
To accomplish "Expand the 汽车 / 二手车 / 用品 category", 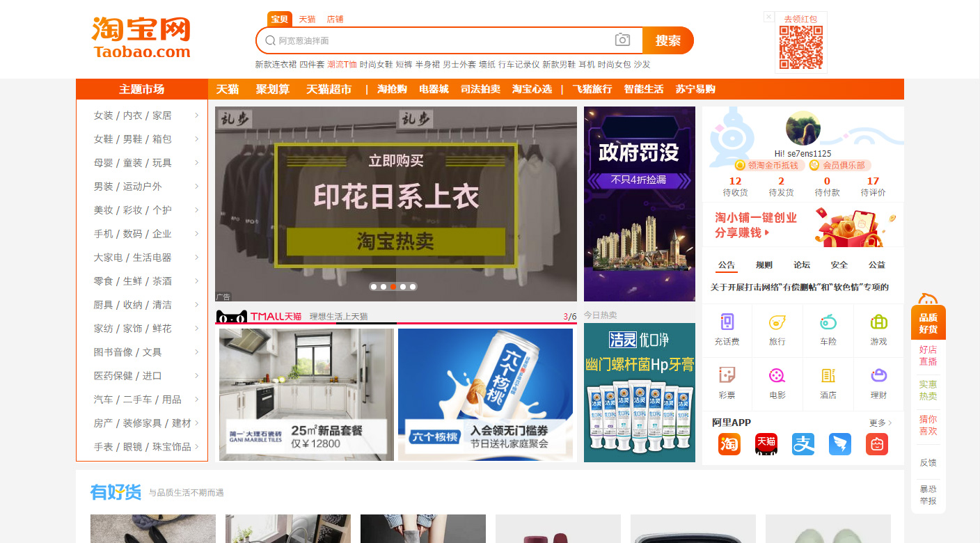I will click(142, 400).
